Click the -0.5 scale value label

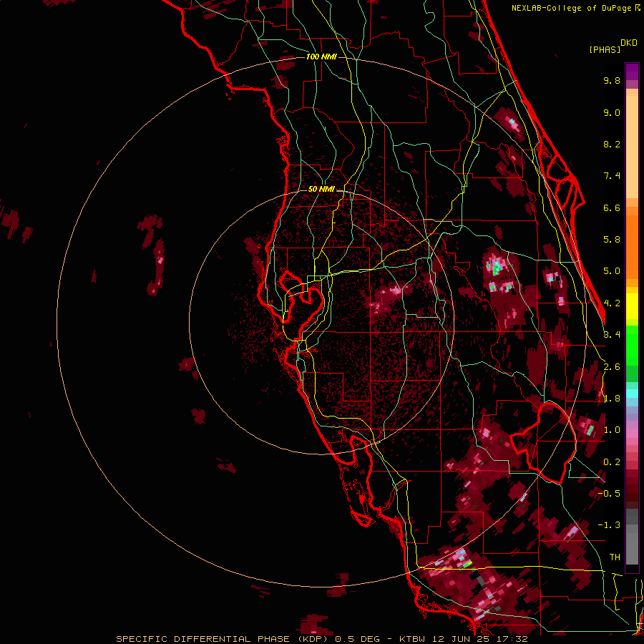tap(609, 494)
